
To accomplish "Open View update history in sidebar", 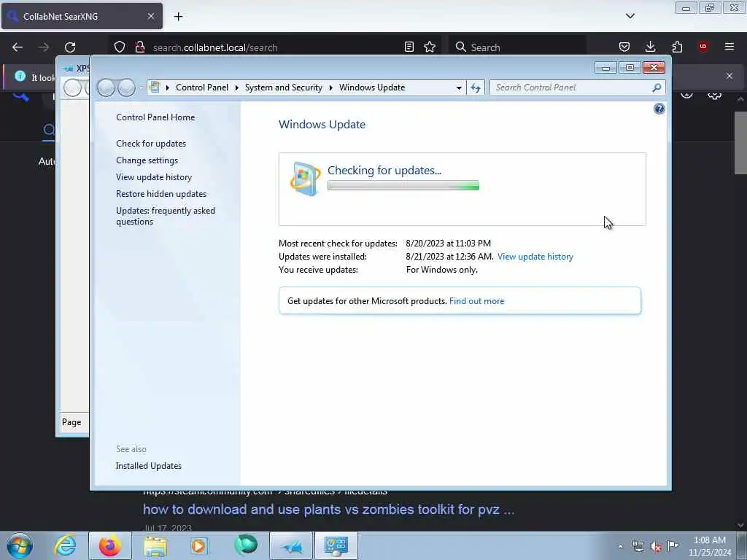I will pyautogui.click(x=154, y=177).
